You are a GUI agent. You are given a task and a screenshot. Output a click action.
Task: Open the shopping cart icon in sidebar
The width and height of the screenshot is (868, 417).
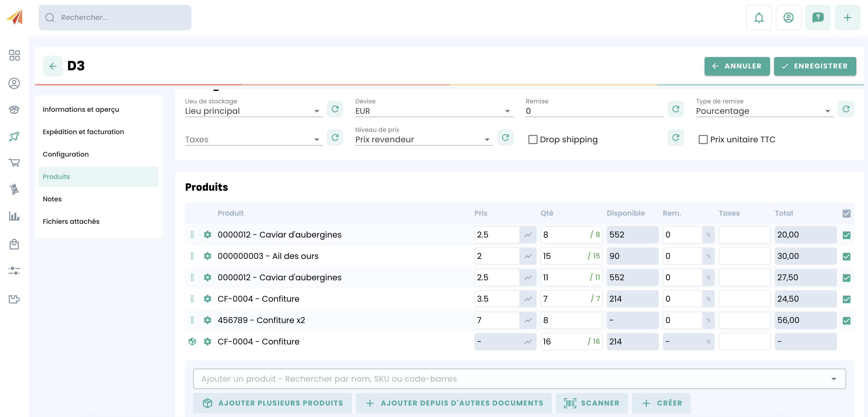(x=14, y=163)
